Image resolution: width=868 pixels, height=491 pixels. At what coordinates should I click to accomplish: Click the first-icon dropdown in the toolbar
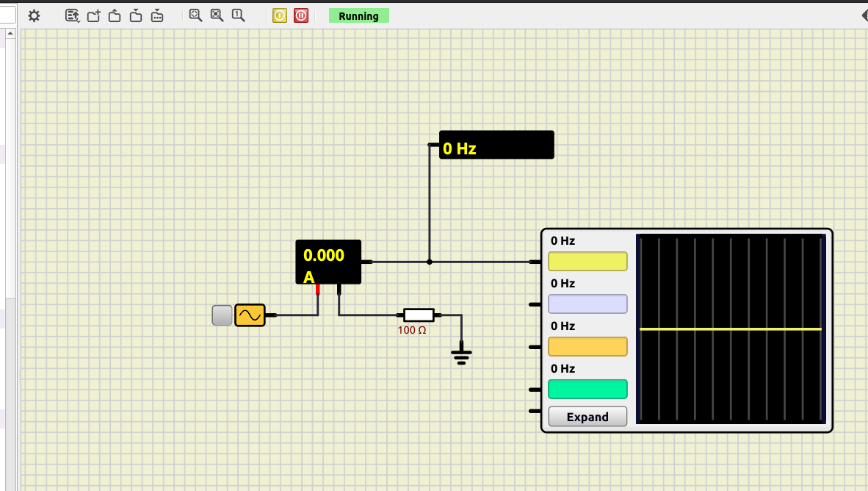(72, 15)
